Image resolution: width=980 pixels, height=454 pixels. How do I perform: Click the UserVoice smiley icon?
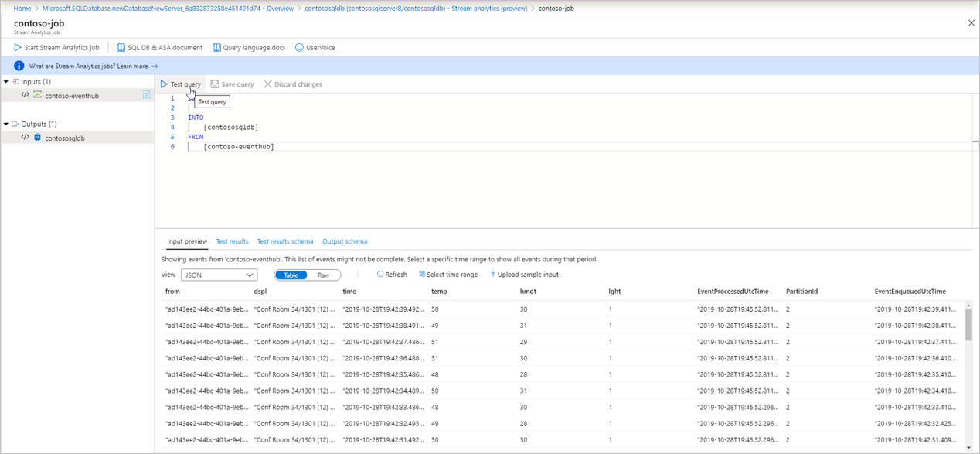click(x=299, y=48)
